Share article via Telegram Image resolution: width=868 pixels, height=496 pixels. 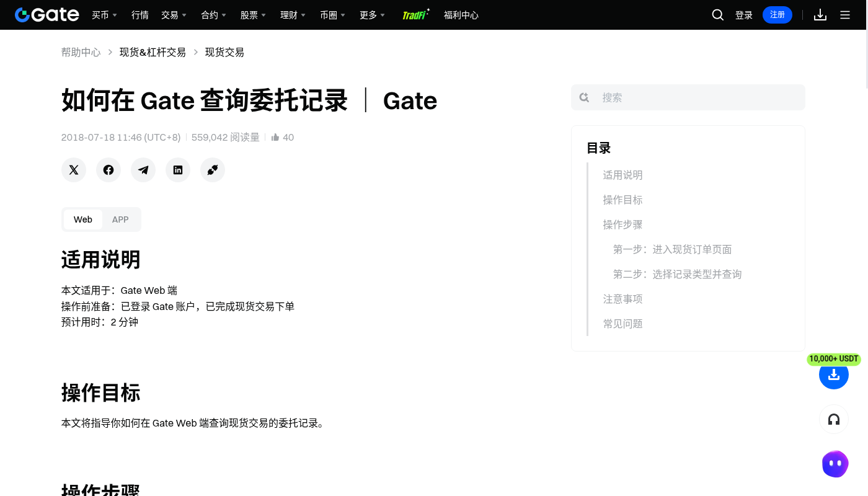click(143, 170)
